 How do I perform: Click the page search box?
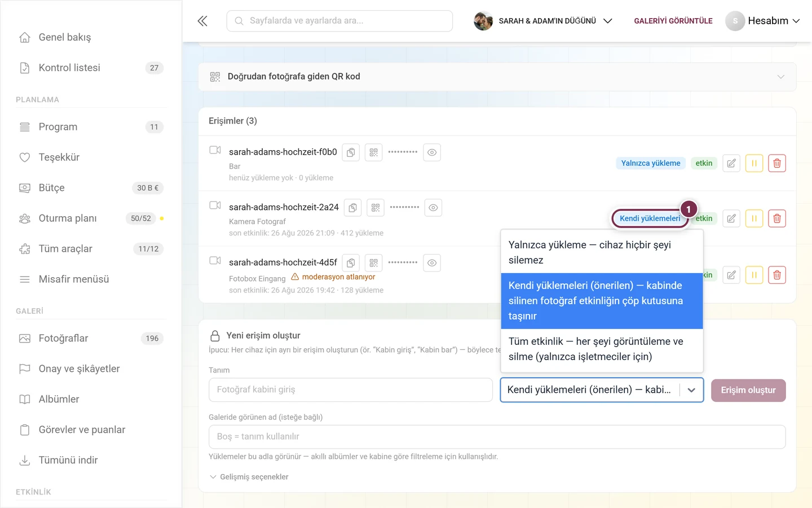pos(339,21)
